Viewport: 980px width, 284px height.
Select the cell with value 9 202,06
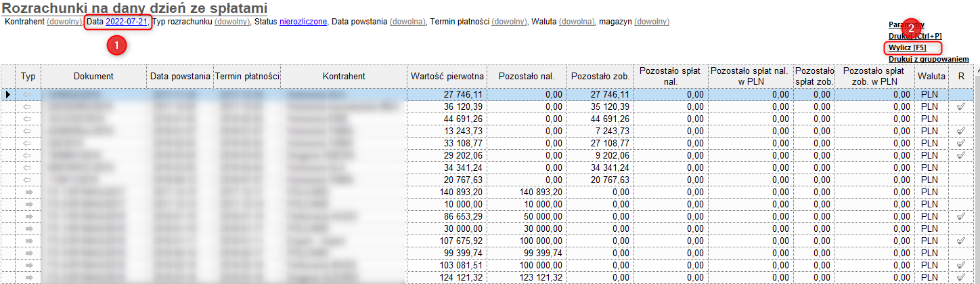[x=600, y=155]
